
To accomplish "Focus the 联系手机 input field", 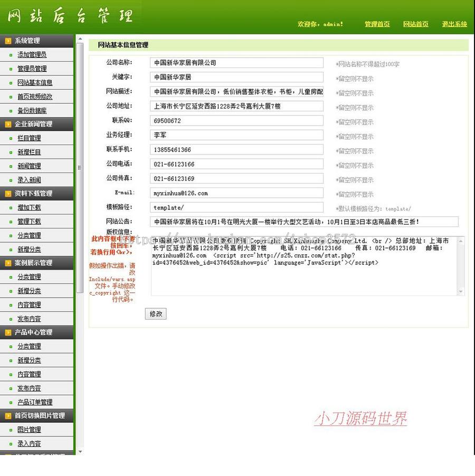I will pyautogui.click(x=237, y=150).
